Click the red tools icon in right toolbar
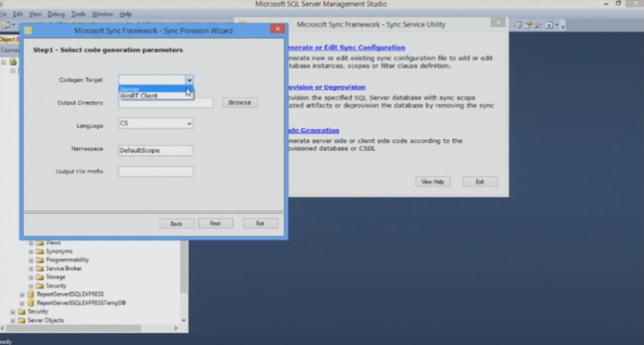Image resolution: width=644 pixels, height=345 pixels. pos(538,26)
